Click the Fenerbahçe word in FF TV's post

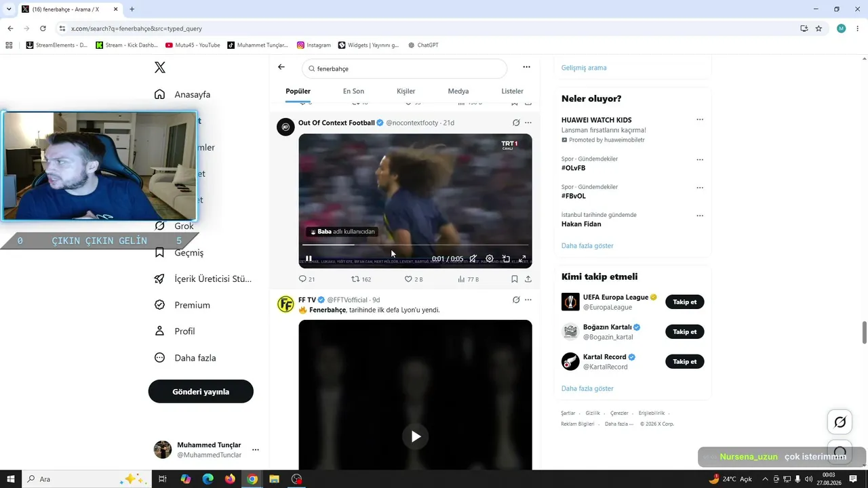click(x=328, y=310)
